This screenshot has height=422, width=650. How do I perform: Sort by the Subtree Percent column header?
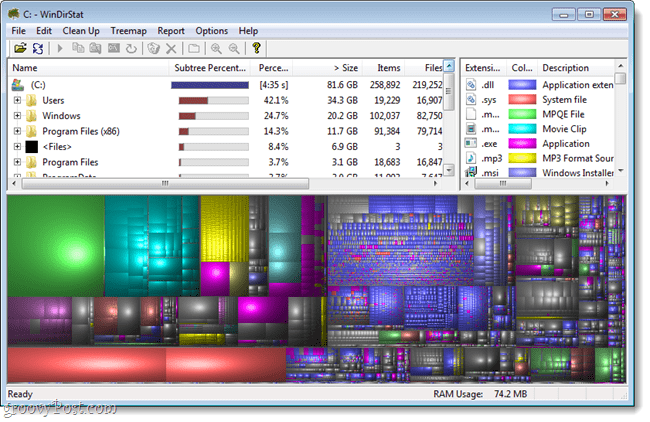(210, 68)
